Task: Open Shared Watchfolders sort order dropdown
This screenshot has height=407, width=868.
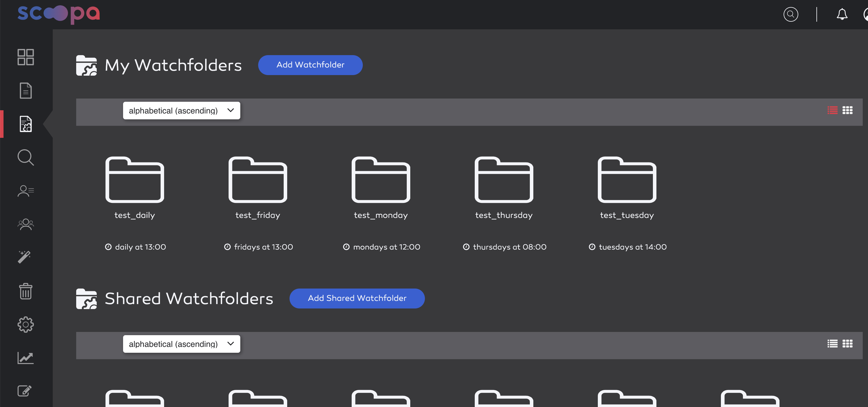Action: click(x=181, y=344)
